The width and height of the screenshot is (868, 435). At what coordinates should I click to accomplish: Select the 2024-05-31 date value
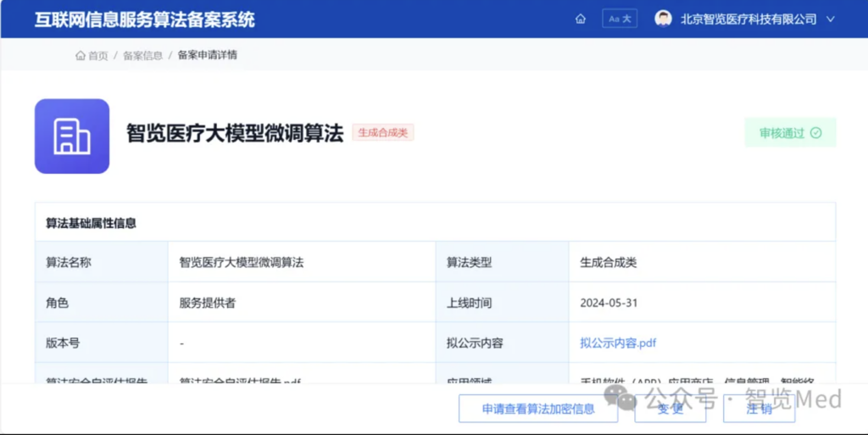tap(609, 303)
